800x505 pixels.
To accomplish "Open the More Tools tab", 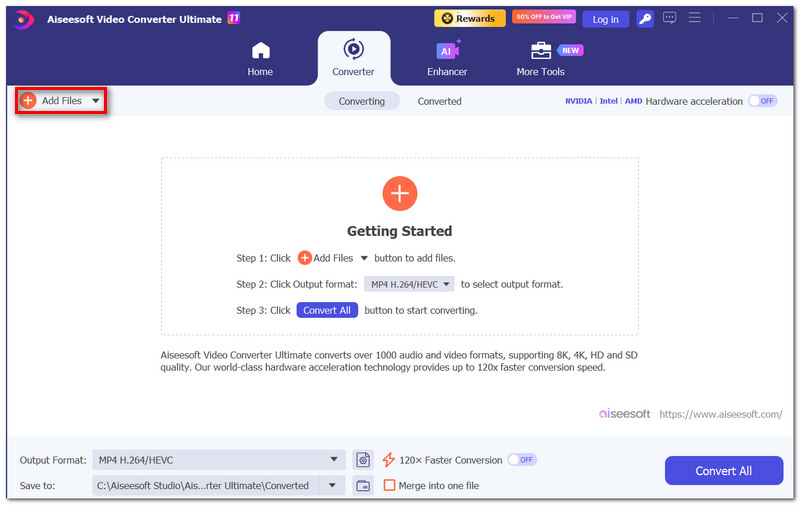I will pyautogui.click(x=540, y=59).
